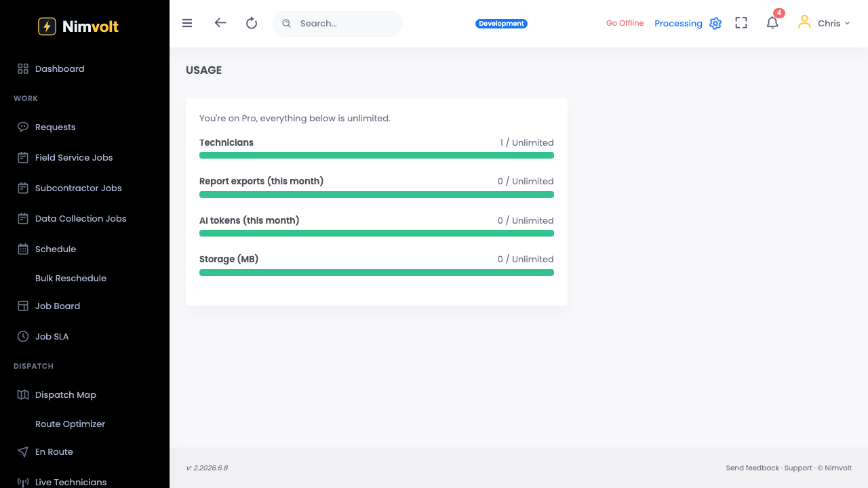868x488 pixels.
Task: Go to Job SLA clock icon
Action: (23, 336)
